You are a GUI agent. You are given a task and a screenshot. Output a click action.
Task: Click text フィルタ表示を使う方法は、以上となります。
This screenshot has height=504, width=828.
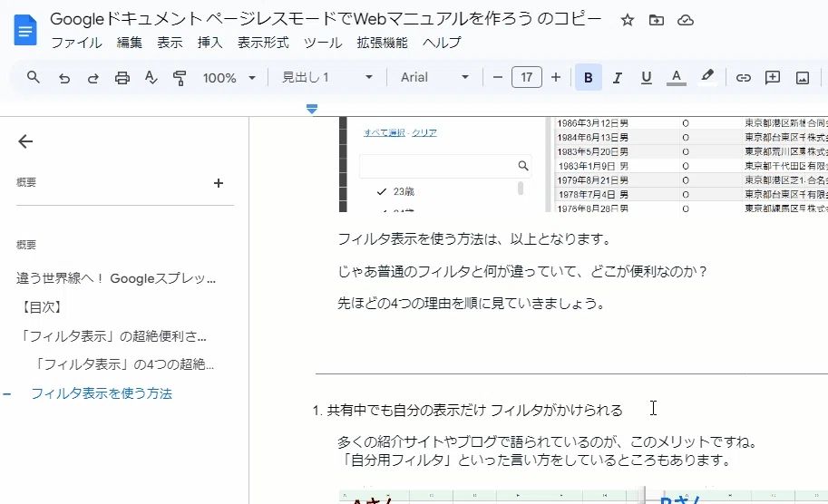[x=474, y=239]
